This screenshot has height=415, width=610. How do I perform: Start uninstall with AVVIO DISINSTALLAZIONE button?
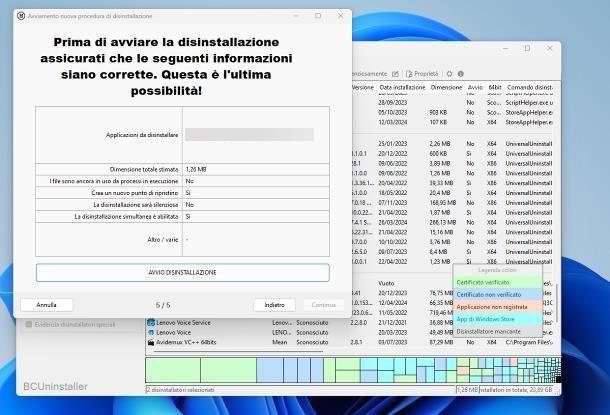[x=182, y=272]
